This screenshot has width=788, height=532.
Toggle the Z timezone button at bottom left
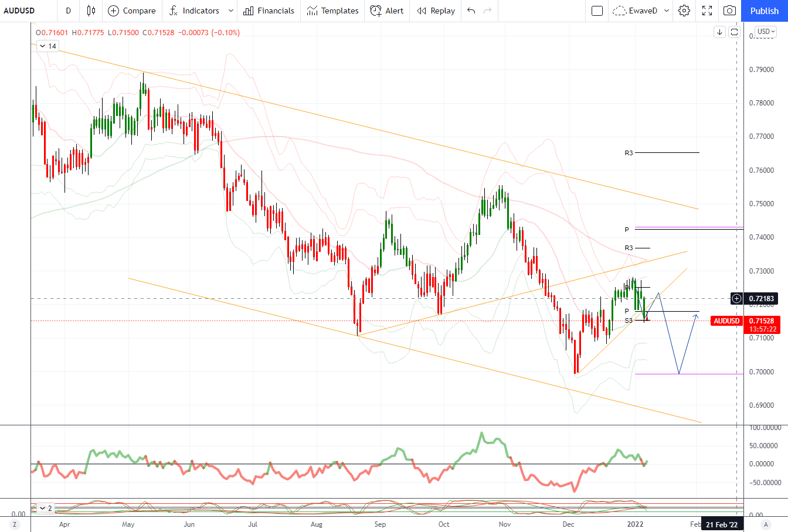15,524
